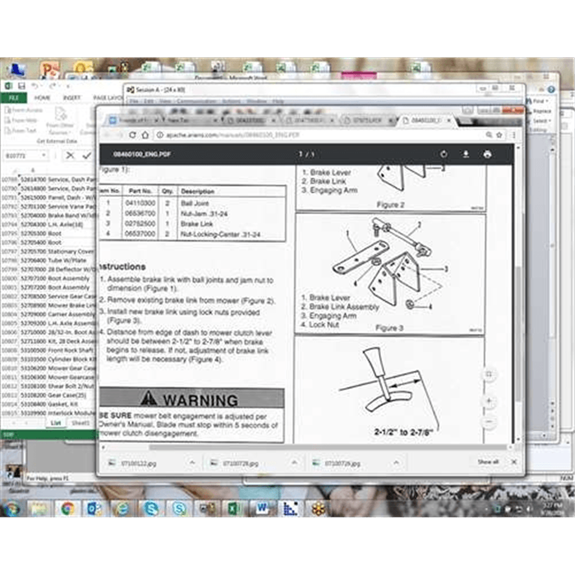Screen dimensions: 575x575
Task: Open the Excel Name Box dropdown
Action: pos(44,155)
